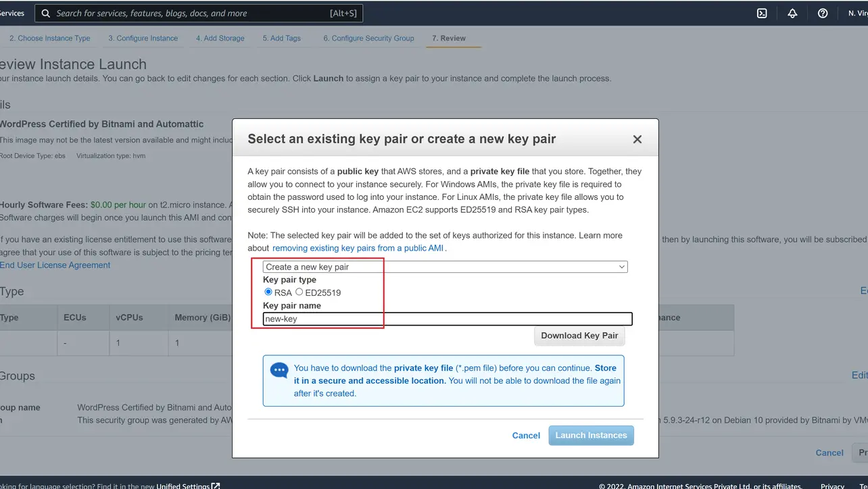Go to 3. Configure Instance tab
Image resolution: width=868 pixels, height=489 pixels.
tap(143, 38)
